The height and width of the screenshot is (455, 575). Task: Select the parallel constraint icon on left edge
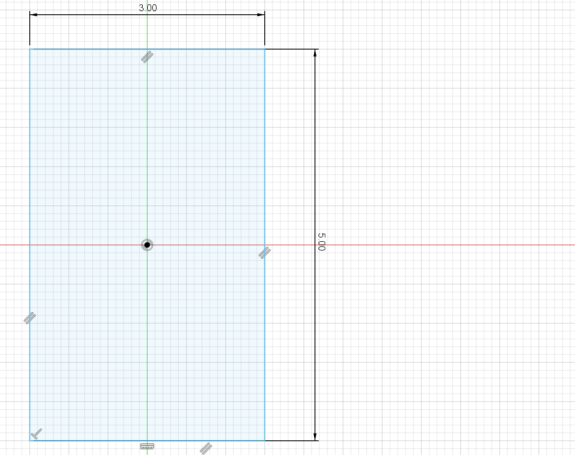coord(30,318)
